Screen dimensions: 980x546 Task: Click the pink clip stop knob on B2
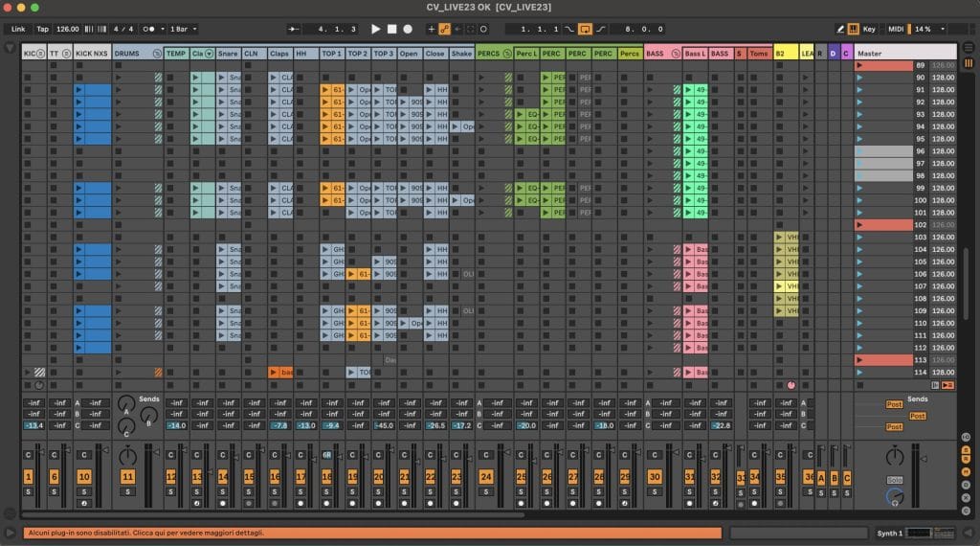pyautogui.click(x=791, y=385)
